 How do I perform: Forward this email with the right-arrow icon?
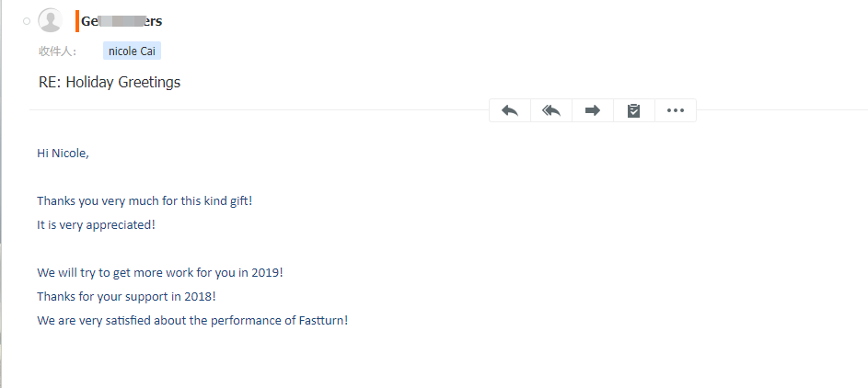pos(593,110)
